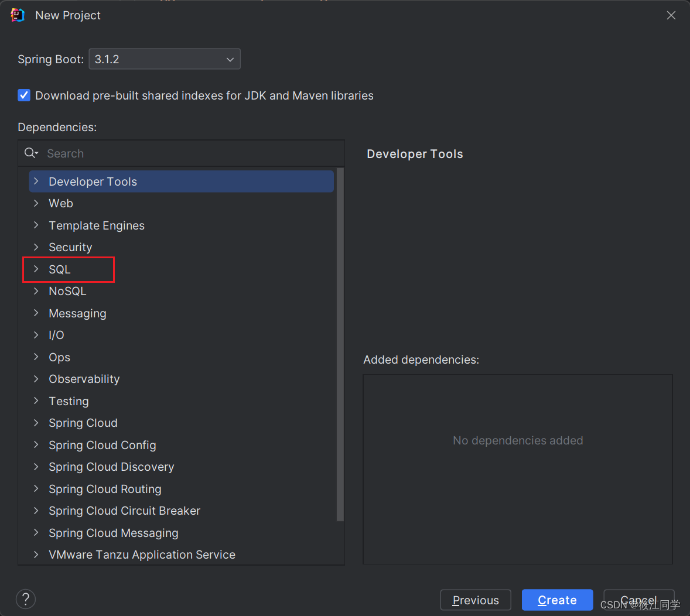Screen dimensions: 690x616
Task: Click the dependency list scrollbar
Action: point(340,344)
